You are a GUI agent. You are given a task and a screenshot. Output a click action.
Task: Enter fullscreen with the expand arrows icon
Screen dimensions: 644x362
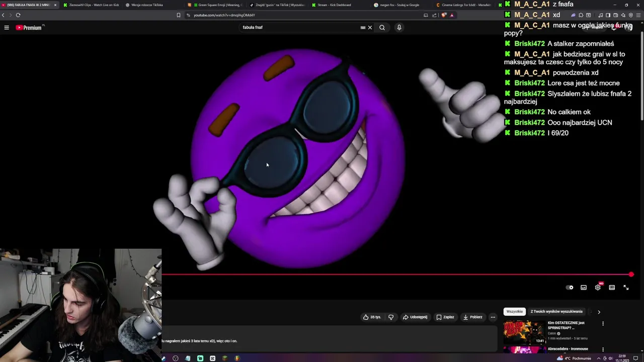(x=626, y=288)
